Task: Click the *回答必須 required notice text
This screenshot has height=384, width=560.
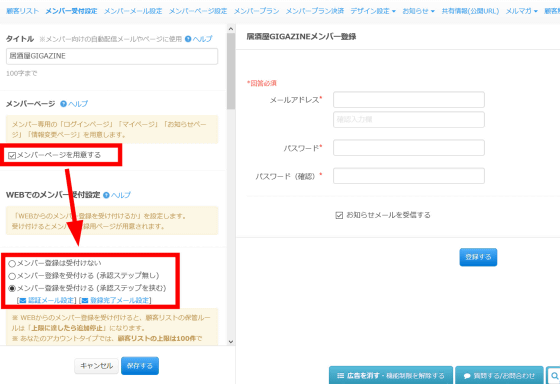Action: pyautogui.click(x=262, y=83)
